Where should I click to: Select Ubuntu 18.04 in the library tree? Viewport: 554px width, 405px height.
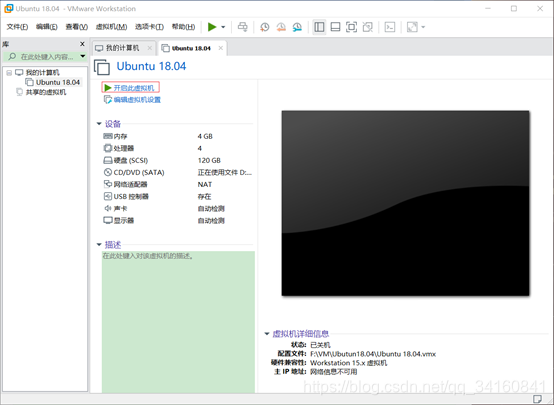click(x=58, y=82)
